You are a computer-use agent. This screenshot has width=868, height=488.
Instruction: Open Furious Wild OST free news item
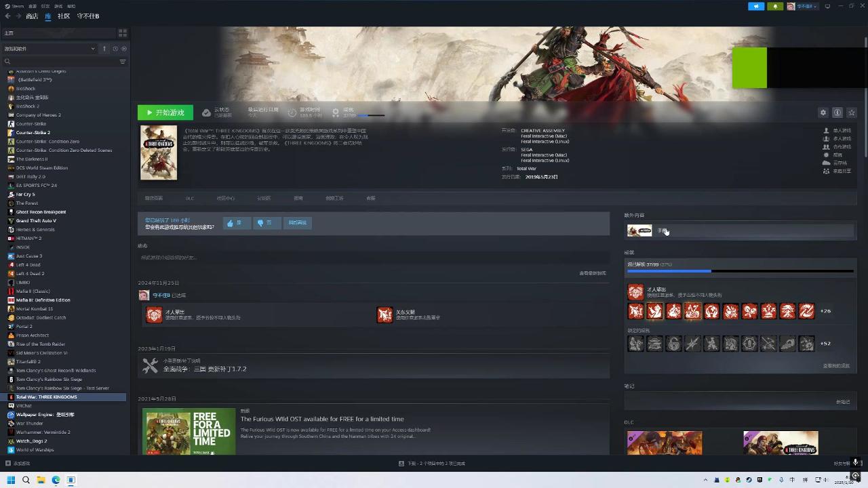(x=322, y=419)
